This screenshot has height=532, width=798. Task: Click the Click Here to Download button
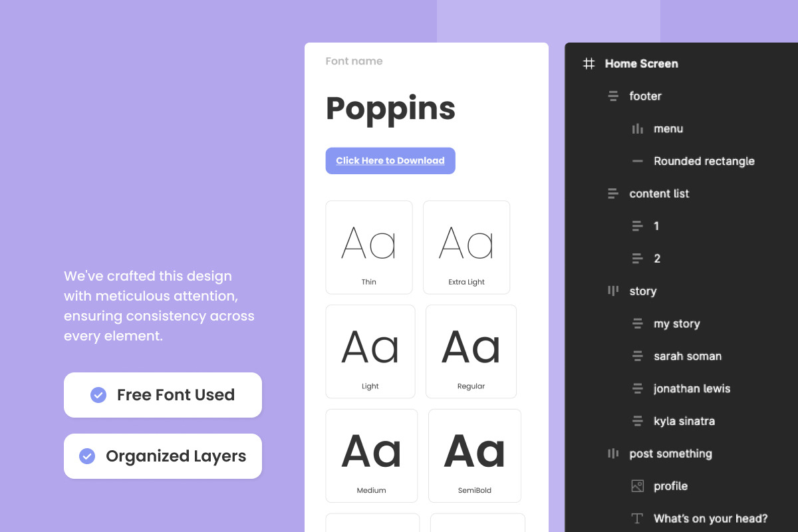click(390, 161)
